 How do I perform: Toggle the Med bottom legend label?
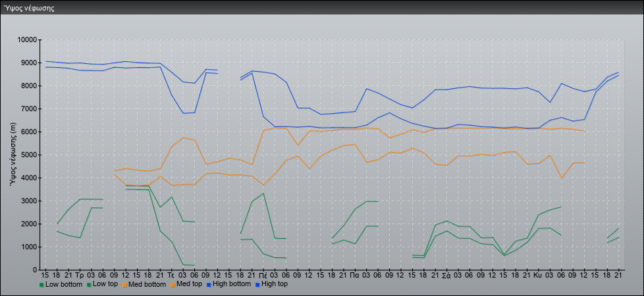(149, 284)
